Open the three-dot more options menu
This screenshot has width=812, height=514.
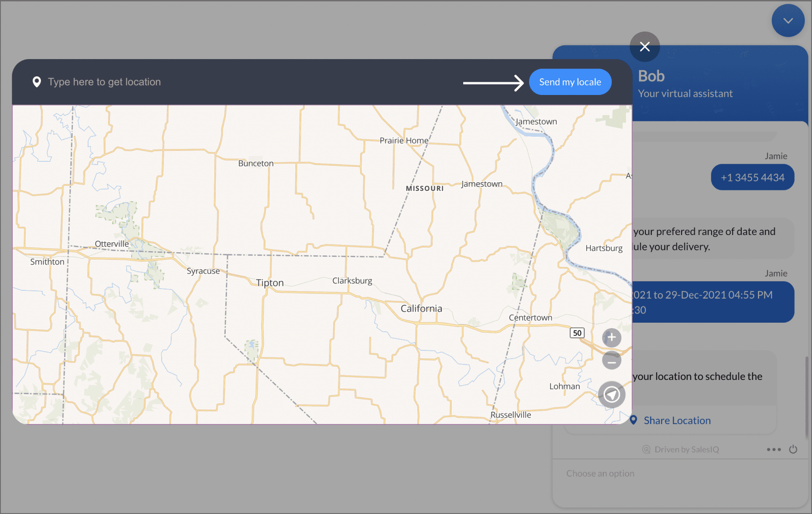click(773, 449)
